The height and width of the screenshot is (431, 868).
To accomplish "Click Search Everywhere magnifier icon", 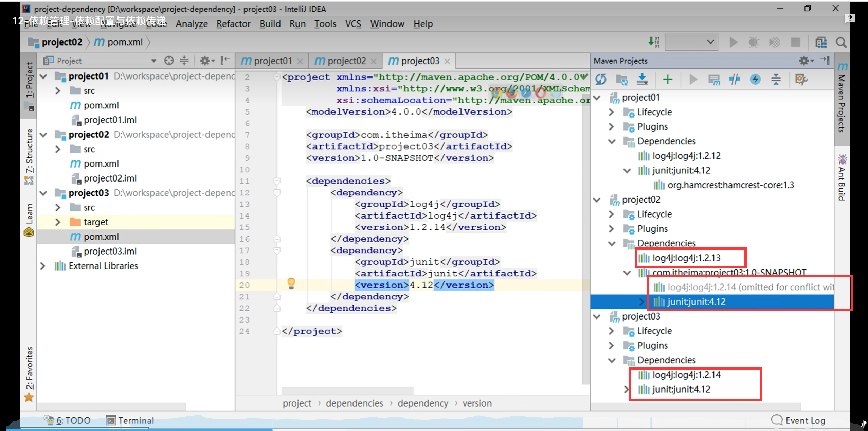I will coord(841,42).
